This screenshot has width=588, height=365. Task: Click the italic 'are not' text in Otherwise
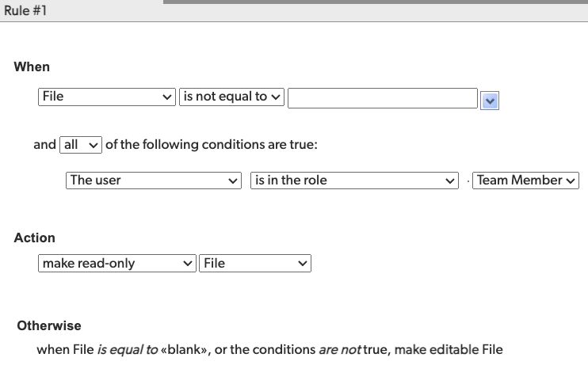point(339,349)
